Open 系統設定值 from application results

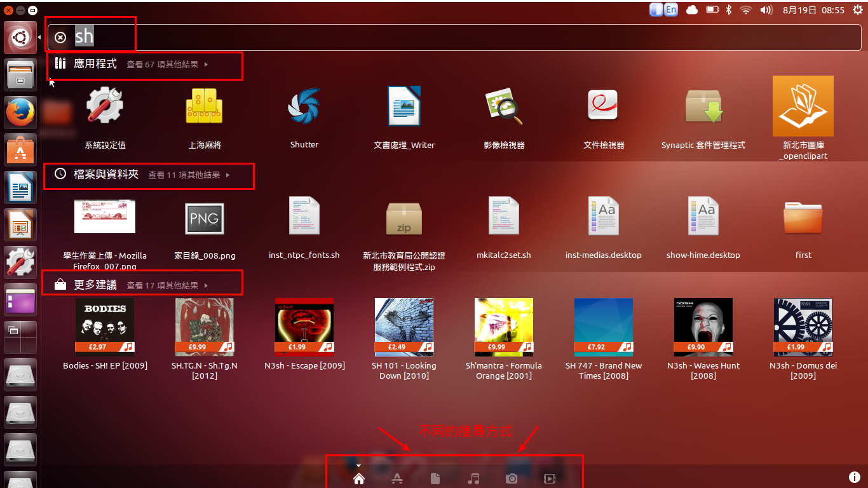105,118
